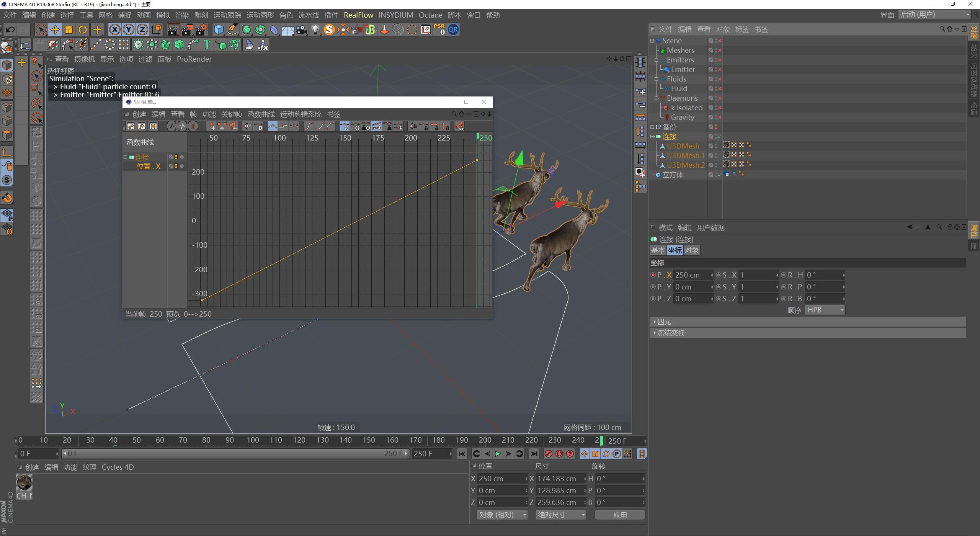Click the Record Active Objects keyframe button
Viewport: 980px width, 536px height.
click(x=548, y=454)
